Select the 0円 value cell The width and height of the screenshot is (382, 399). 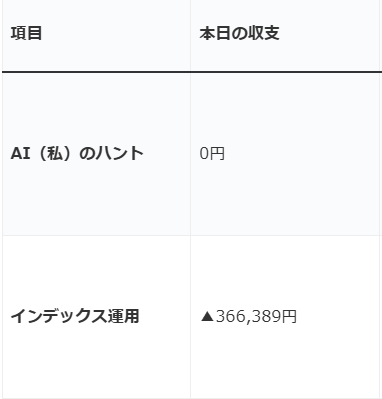[x=212, y=154]
